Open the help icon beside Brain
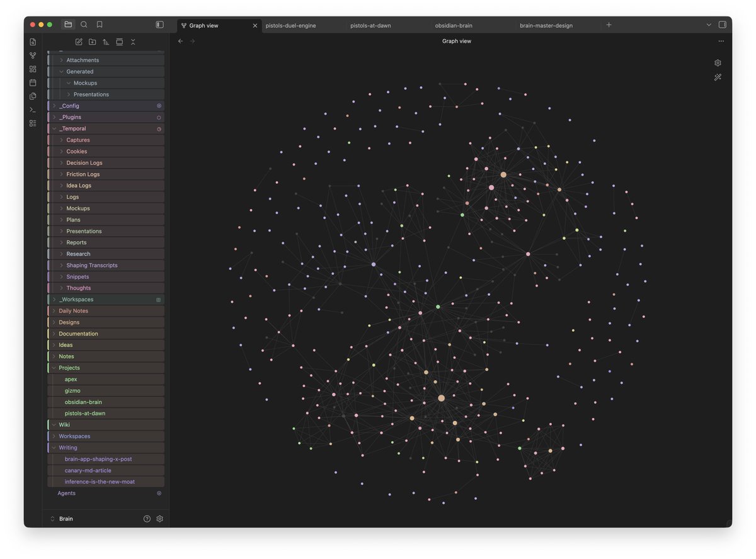 point(147,519)
